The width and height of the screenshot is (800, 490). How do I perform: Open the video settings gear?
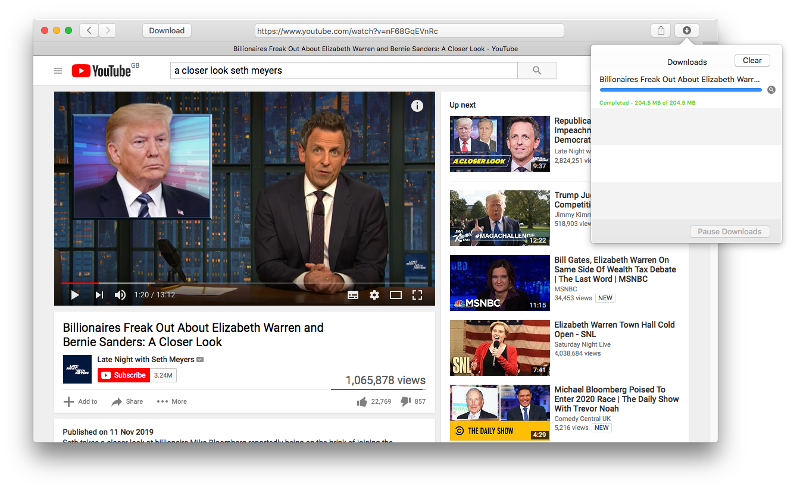click(374, 295)
